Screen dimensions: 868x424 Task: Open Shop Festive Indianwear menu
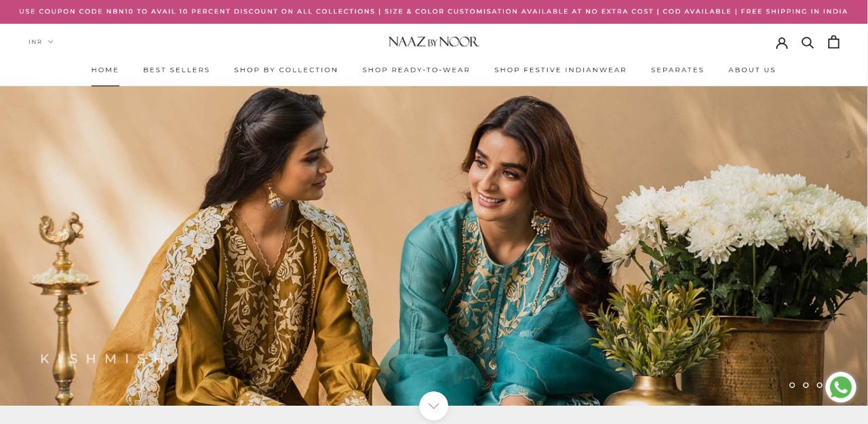pos(561,70)
